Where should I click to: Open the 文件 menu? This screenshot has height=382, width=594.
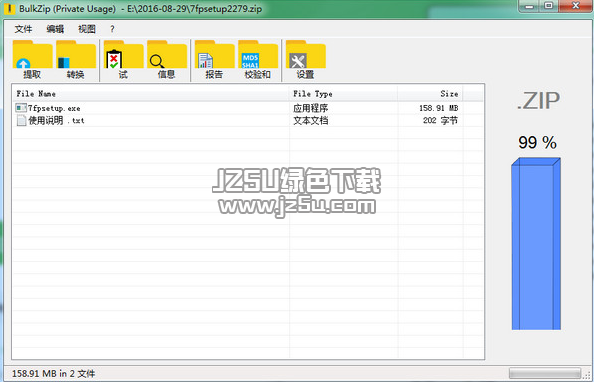click(x=23, y=29)
